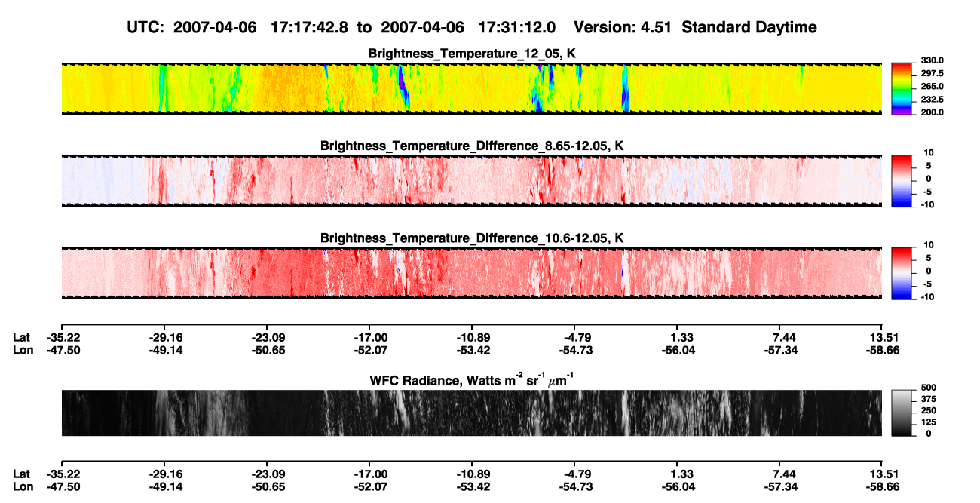Click the UTC time range header text
The image size is (980, 503).
343,27
